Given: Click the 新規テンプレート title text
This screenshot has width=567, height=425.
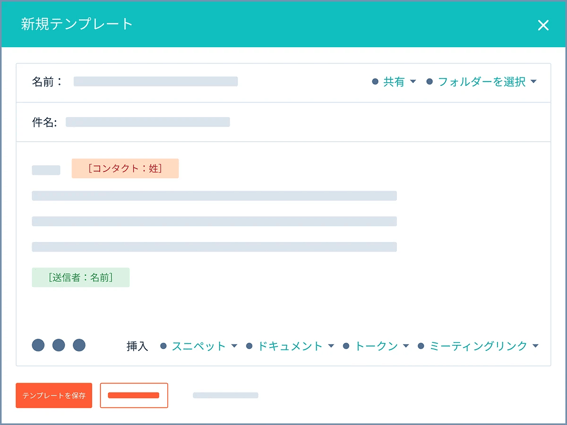Looking at the screenshot, I should [x=77, y=24].
